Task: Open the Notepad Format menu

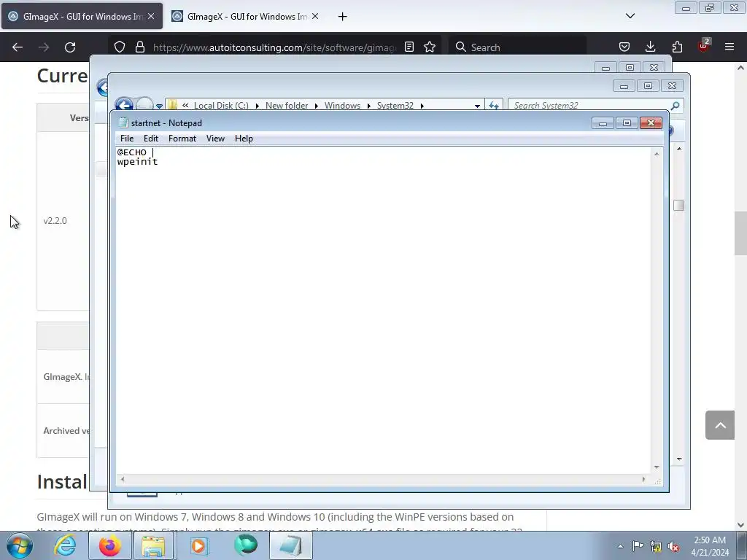Action: [182, 139]
